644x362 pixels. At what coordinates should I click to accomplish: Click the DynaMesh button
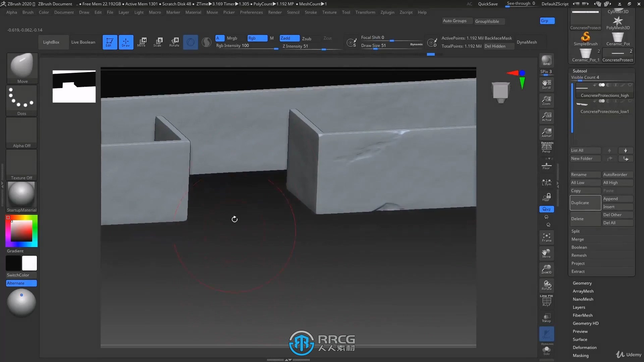[527, 42]
